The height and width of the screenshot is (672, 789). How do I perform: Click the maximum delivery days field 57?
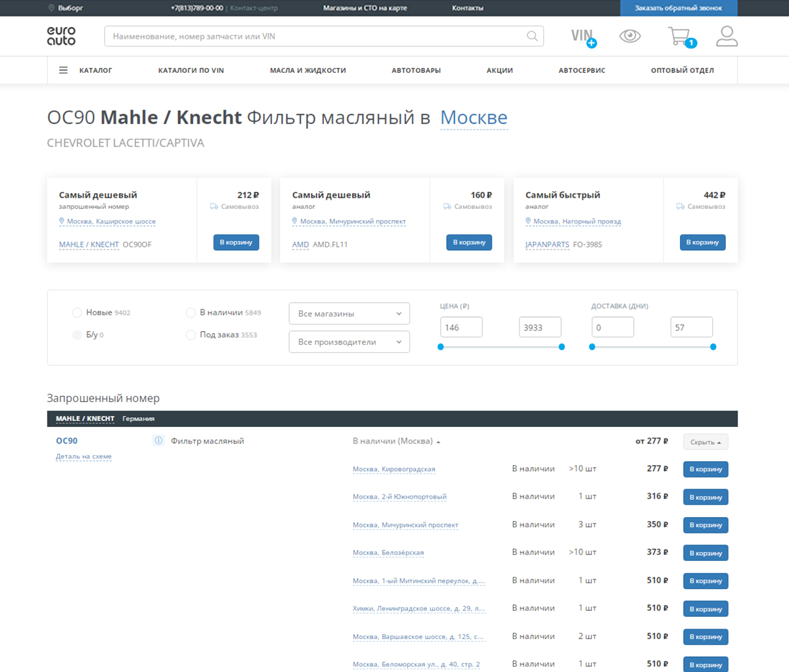[x=692, y=327]
